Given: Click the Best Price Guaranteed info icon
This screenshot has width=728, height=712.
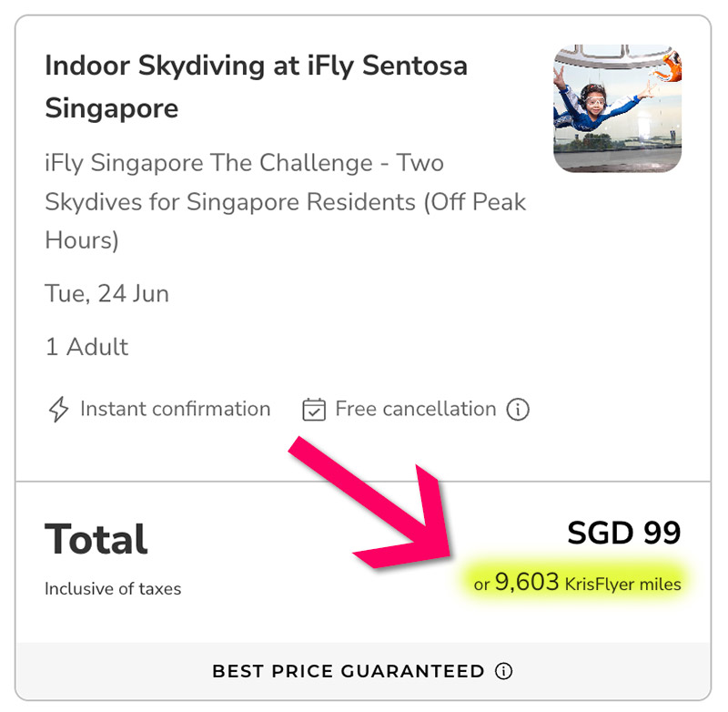Looking at the screenshot, I should pyautogui.click(x=503, y=672).
